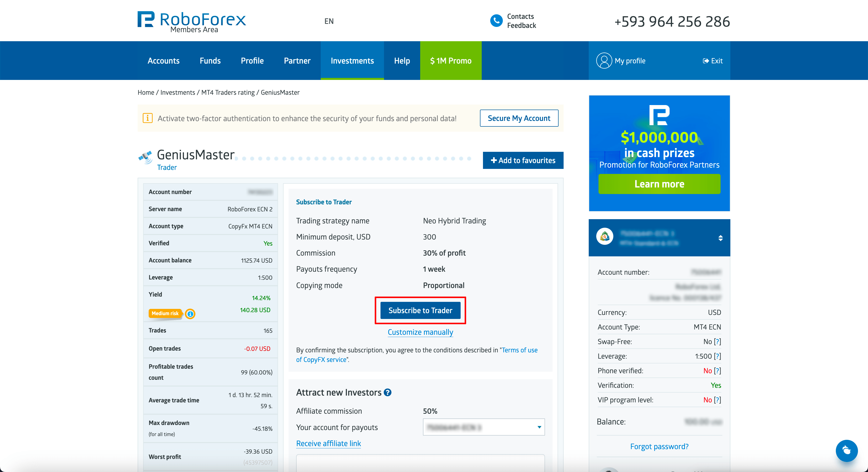Click the Subscribe to Trader button

pos(420,310)
